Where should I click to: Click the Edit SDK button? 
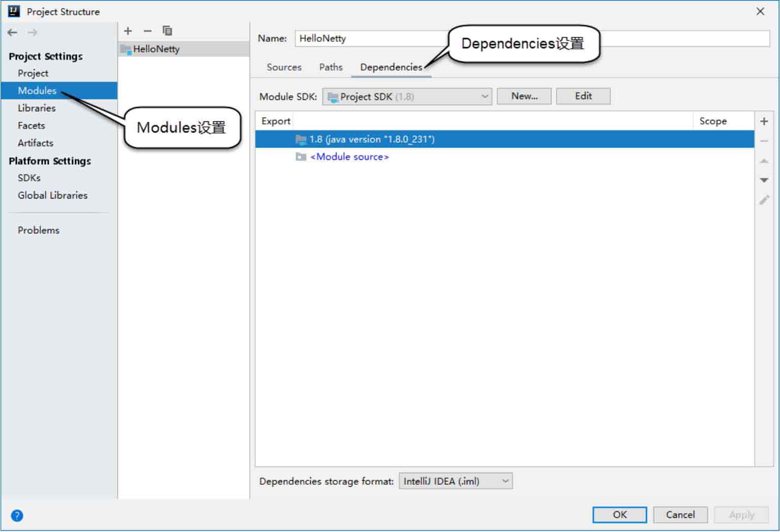[x=583, y=96]
